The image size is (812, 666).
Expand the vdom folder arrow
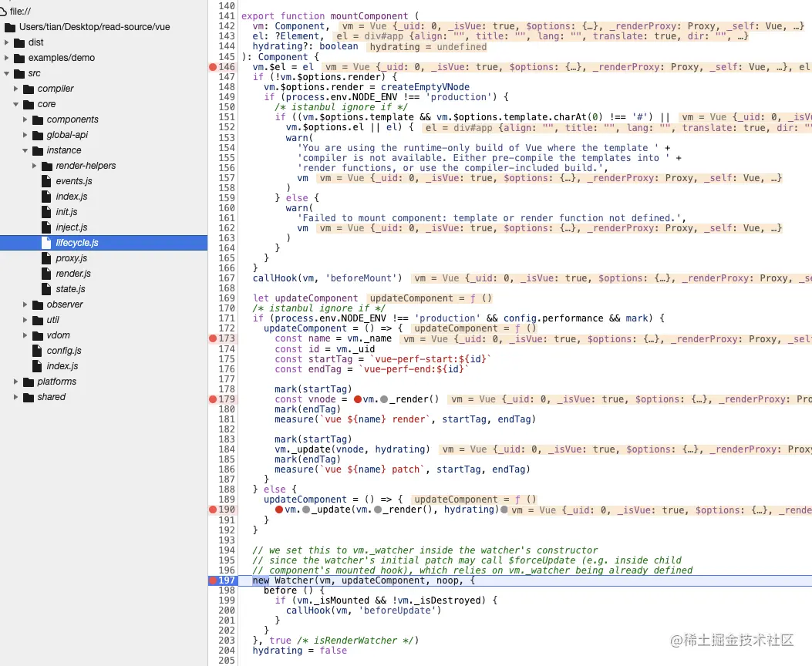click(25, 335)
